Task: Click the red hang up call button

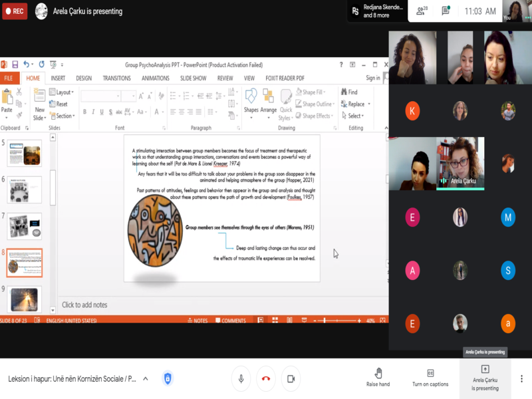Action: click(x=266, y=378)
